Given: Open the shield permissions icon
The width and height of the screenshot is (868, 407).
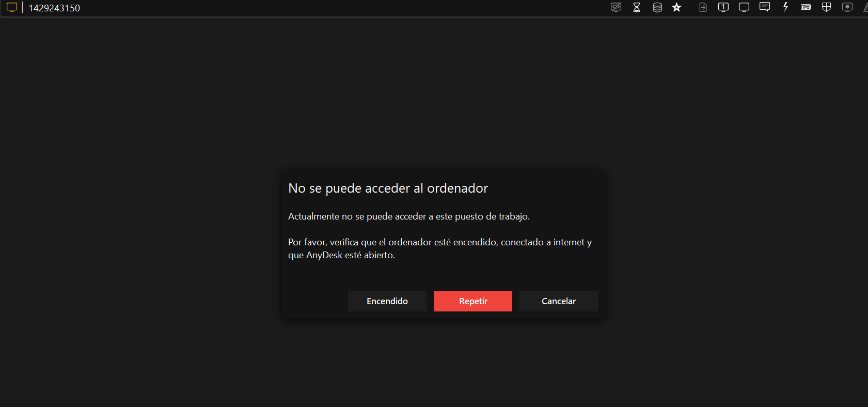Looking at the screenshot, I should coord(826,7).
